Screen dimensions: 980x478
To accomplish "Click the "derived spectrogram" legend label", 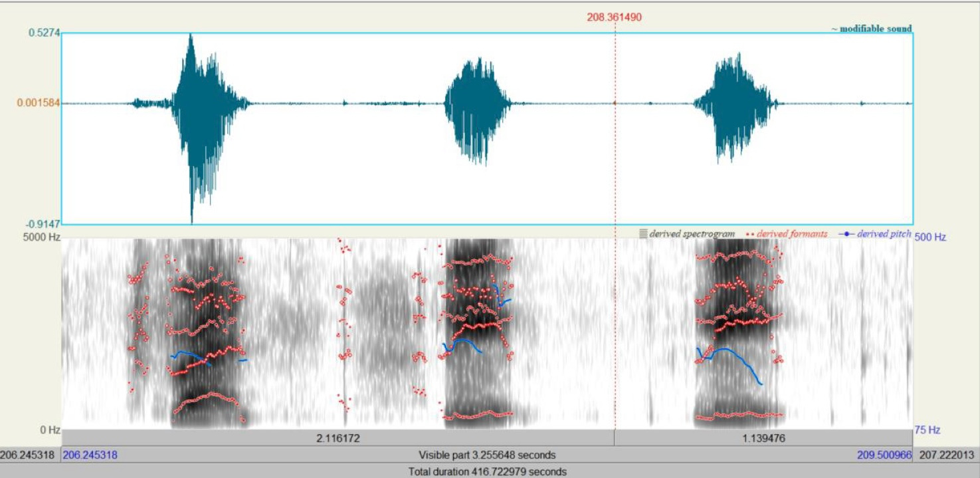I will point(692,234).
